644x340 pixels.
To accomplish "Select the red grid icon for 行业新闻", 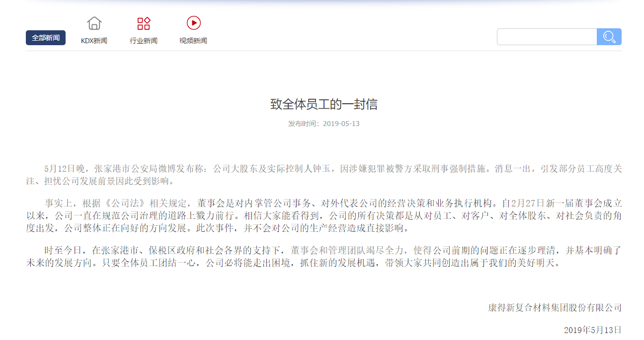I will pos(144,23).
